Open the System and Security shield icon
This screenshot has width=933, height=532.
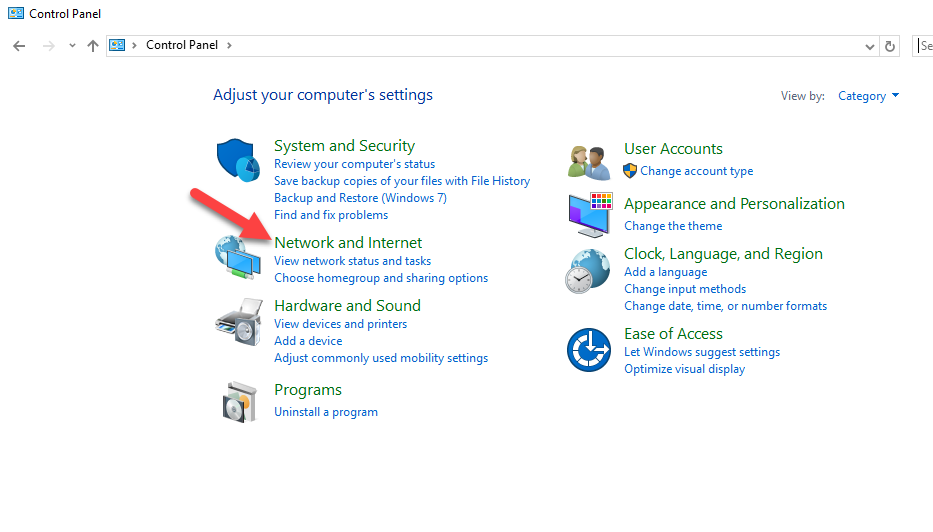(x=238, y=159)
